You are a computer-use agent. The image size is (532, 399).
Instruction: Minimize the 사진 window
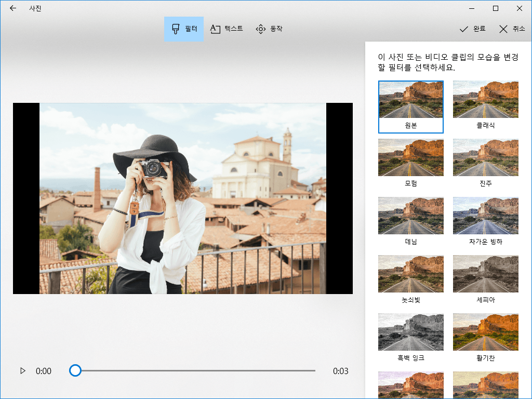click(472, 8)
